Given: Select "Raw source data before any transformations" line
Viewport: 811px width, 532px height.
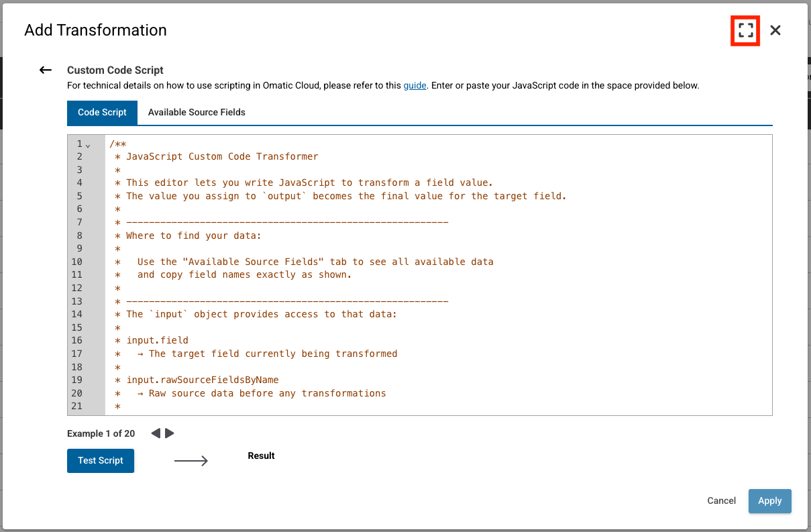Looking at the screenshot, I should [267, 393].
